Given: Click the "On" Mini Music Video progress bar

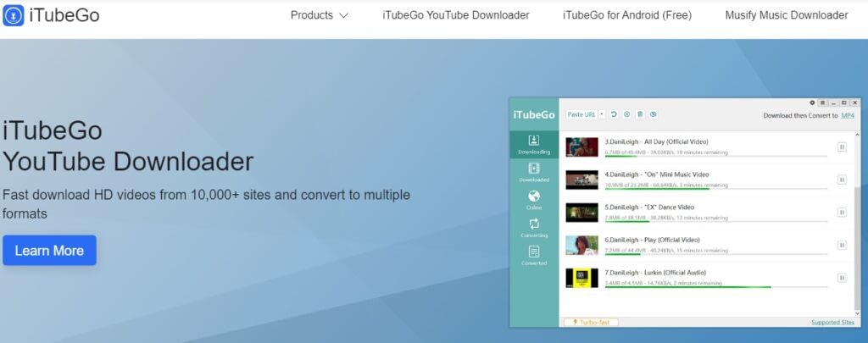Looking at the screenshot, I should click(716, 189).
